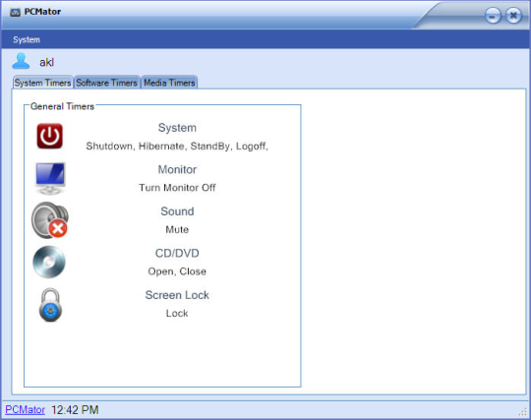
Task: Click the Sound timer heading
Action: point(177,211)
